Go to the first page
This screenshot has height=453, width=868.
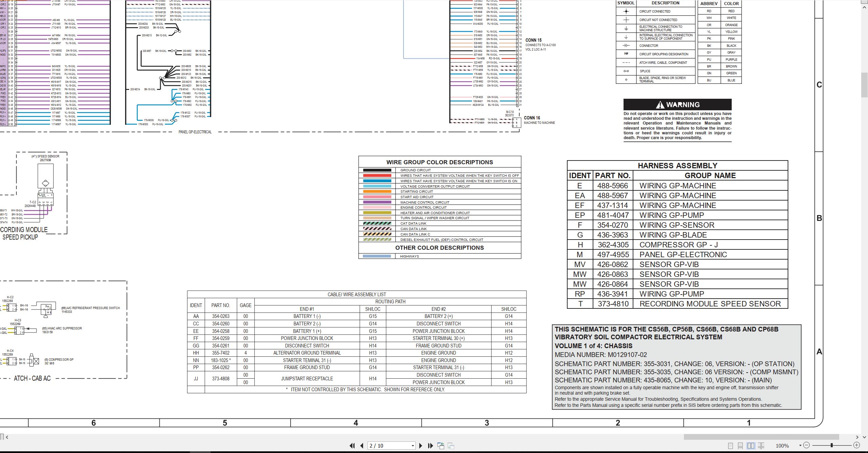352,446
